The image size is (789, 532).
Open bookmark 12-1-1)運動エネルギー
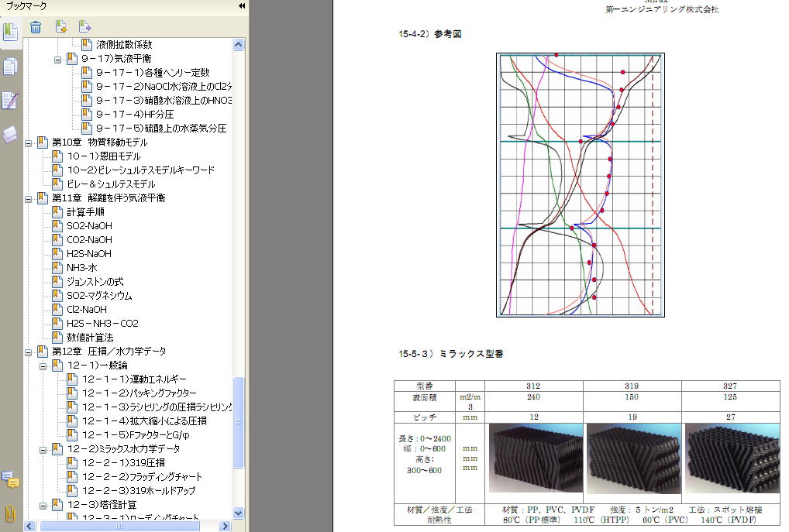point(134,379)
